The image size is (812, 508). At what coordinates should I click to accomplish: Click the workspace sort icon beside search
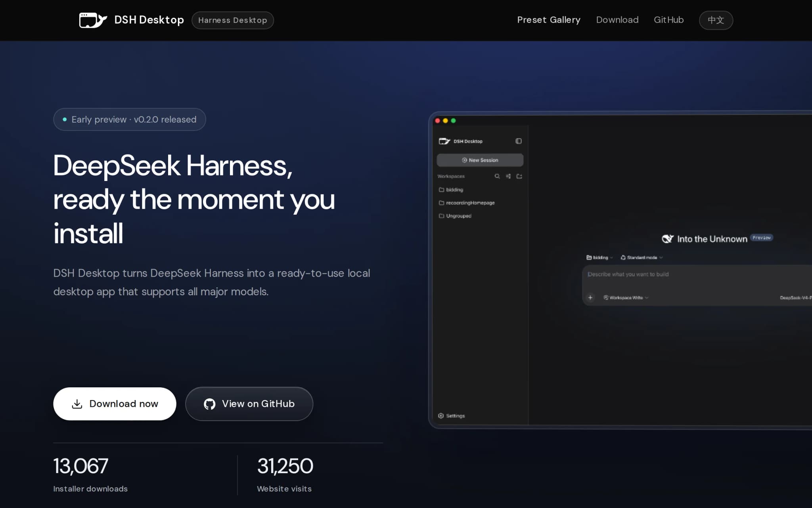508,176
